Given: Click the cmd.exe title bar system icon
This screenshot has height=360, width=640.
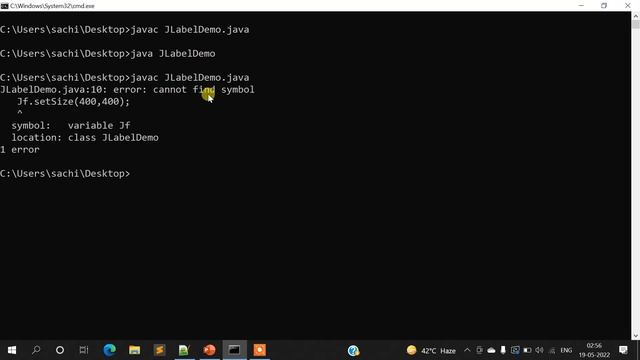Looking at the screenshot, I should tap(4, 6).
